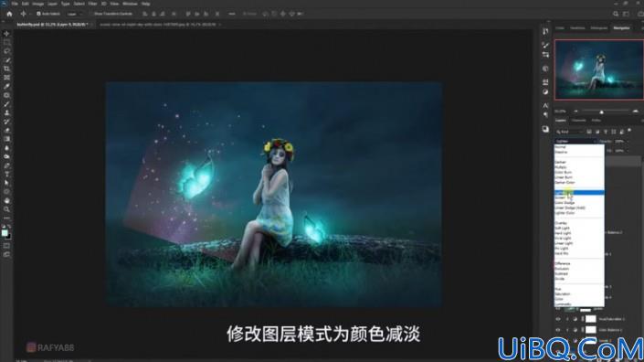Enable the Auto-Select checkbox

pos(38,14)
